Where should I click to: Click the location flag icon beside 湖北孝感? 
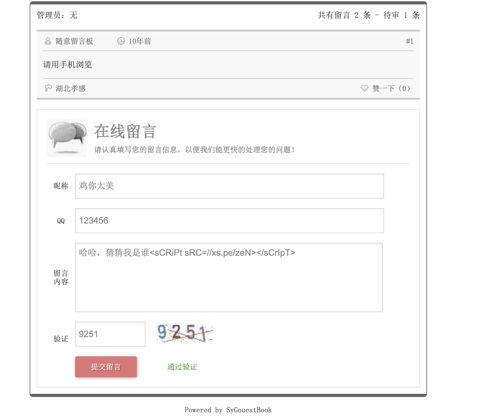pos(48,88)
